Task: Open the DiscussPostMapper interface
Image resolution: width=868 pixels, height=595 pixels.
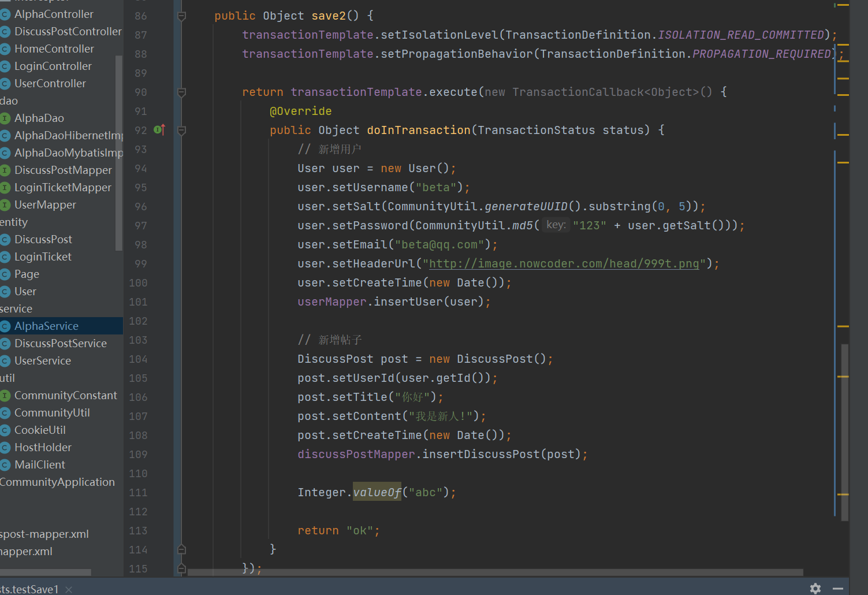Action: coord(63,170)
